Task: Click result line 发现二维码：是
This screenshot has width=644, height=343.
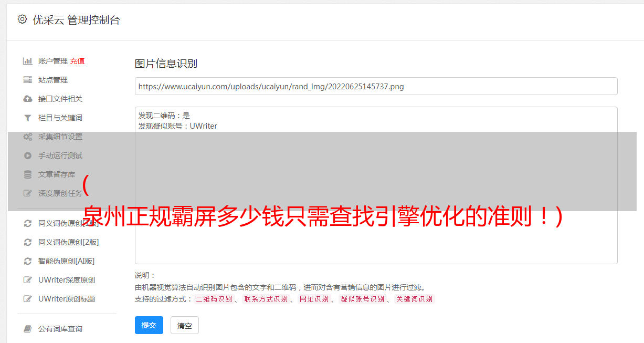Action: pyautogui.click(x=164, y=116)
